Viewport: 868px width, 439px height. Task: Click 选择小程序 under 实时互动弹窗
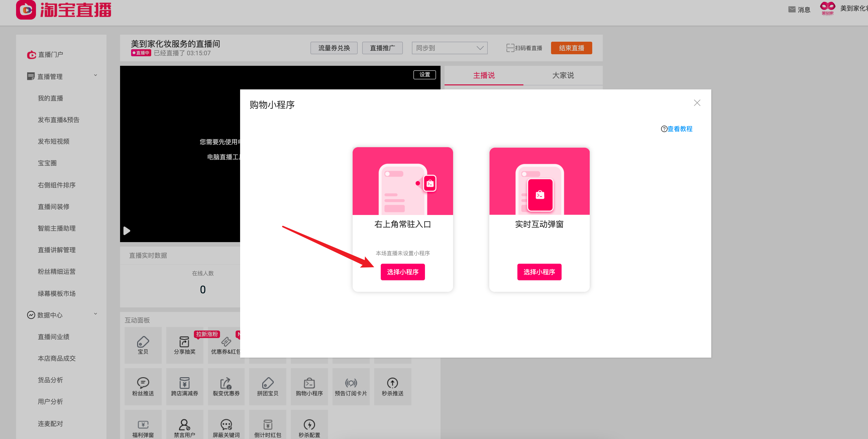click(539, 271)
